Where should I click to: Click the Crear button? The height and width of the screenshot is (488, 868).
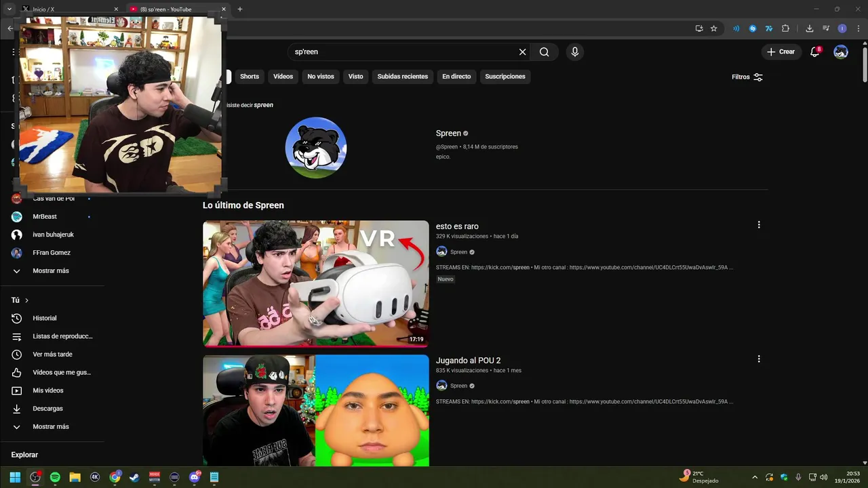(781, 52)
